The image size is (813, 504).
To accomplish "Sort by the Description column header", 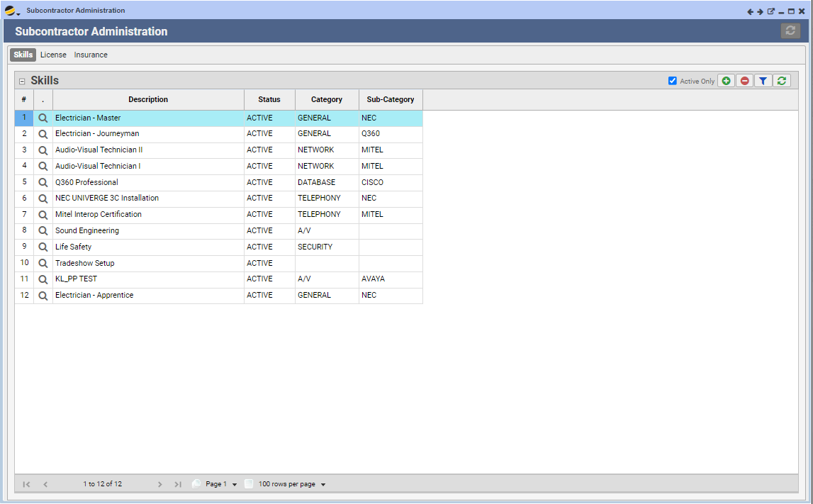I will click(x=148, y=99).
